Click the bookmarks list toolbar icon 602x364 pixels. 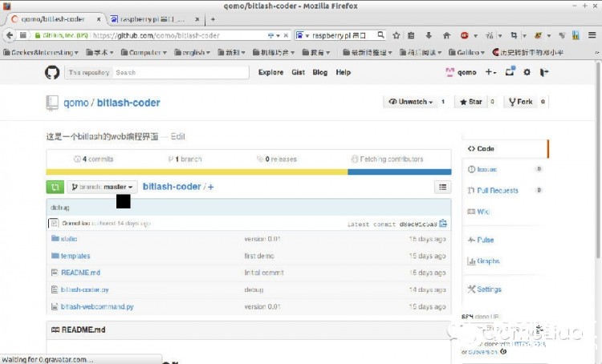(411, 35)
